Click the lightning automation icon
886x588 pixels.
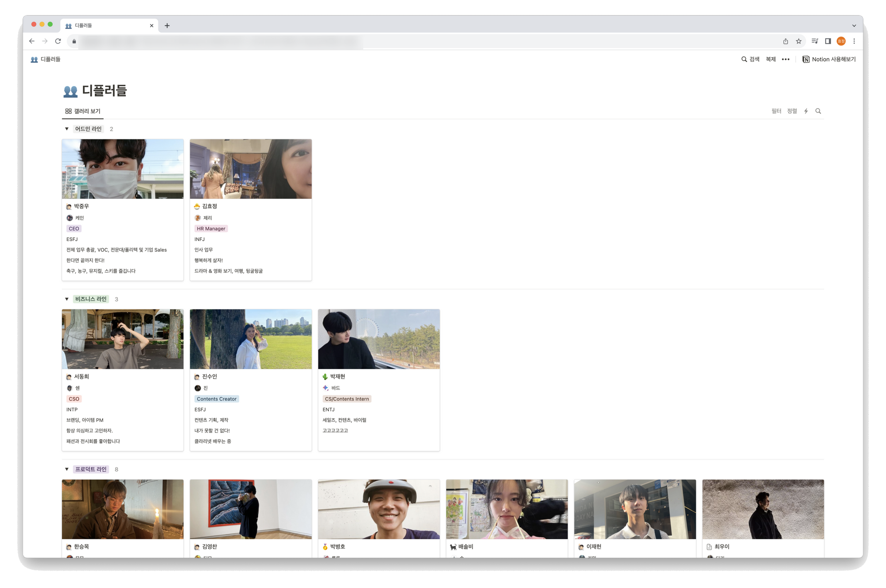point(806,111)
